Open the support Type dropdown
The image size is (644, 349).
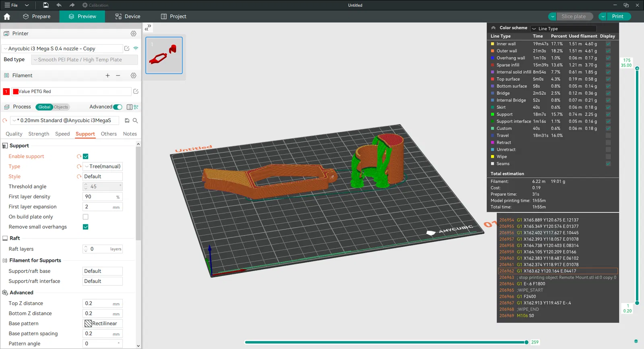(103, 166)
